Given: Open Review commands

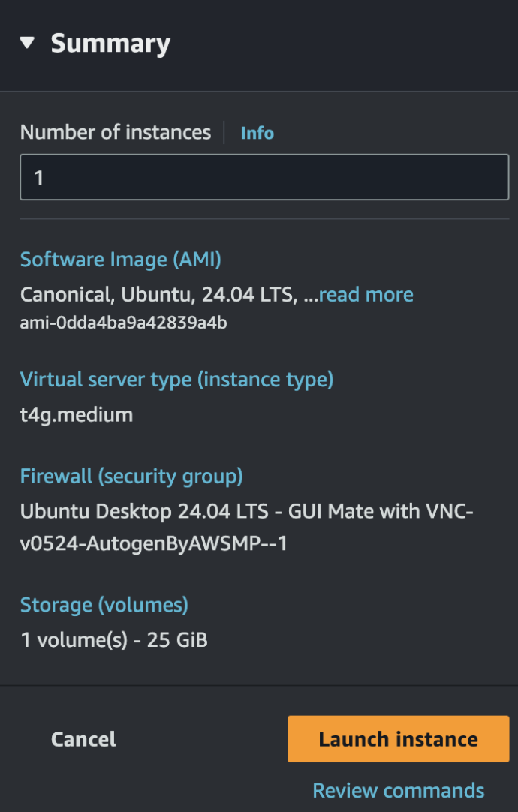Looking at the screenshot, I should (x=397, y=790).
